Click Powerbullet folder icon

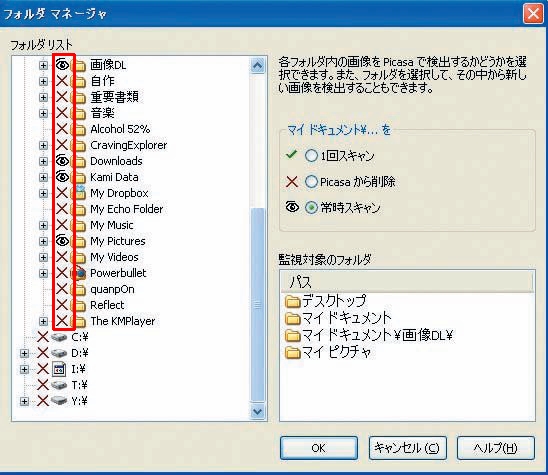(80, 273)
